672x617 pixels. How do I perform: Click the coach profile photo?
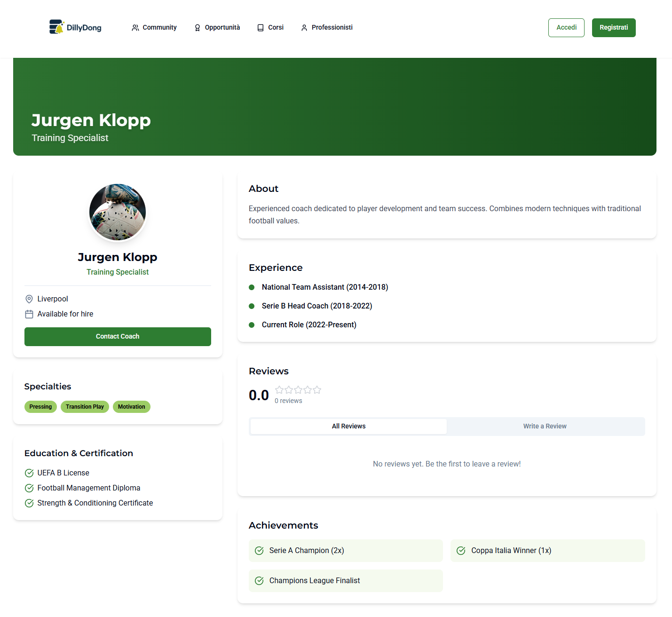coord(118,212)
